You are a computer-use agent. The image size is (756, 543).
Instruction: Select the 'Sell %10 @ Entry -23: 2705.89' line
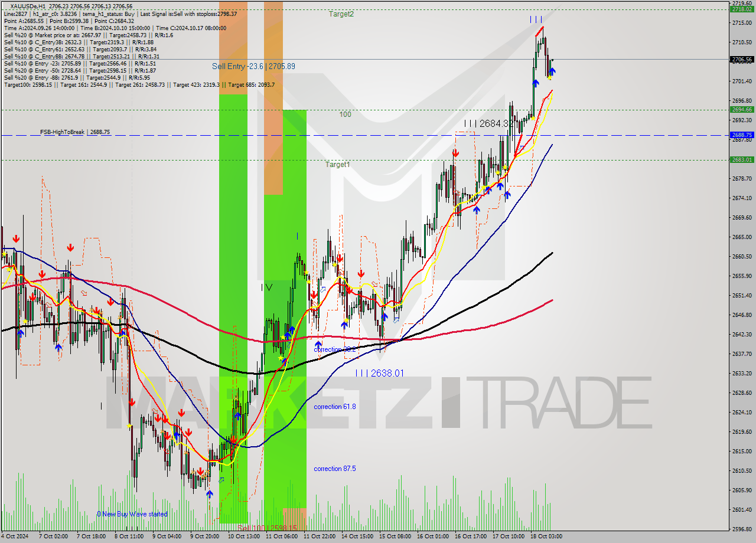pos(80,63)
